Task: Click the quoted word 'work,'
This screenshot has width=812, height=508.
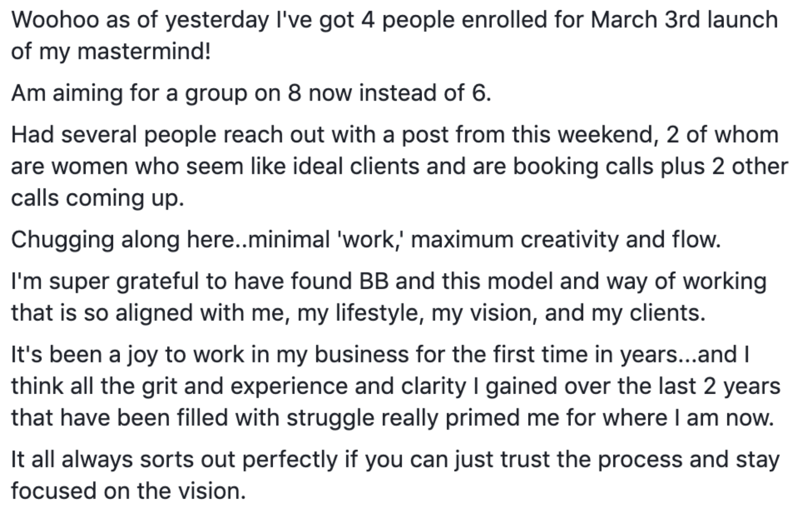Action: [x=371, y=240]
